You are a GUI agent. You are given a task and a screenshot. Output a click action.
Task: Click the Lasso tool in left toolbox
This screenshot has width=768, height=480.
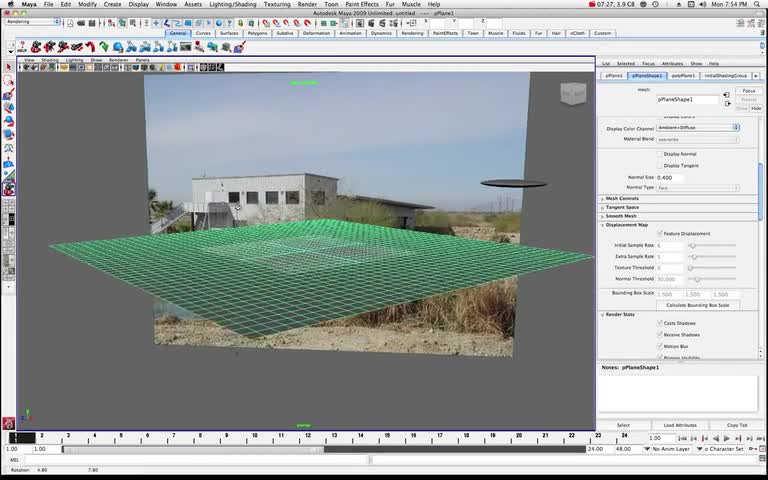pos(8,81)
